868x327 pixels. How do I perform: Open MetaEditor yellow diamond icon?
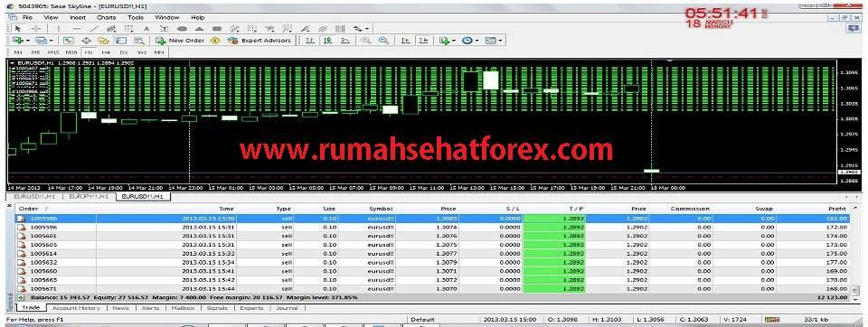[x=215, y=41]
